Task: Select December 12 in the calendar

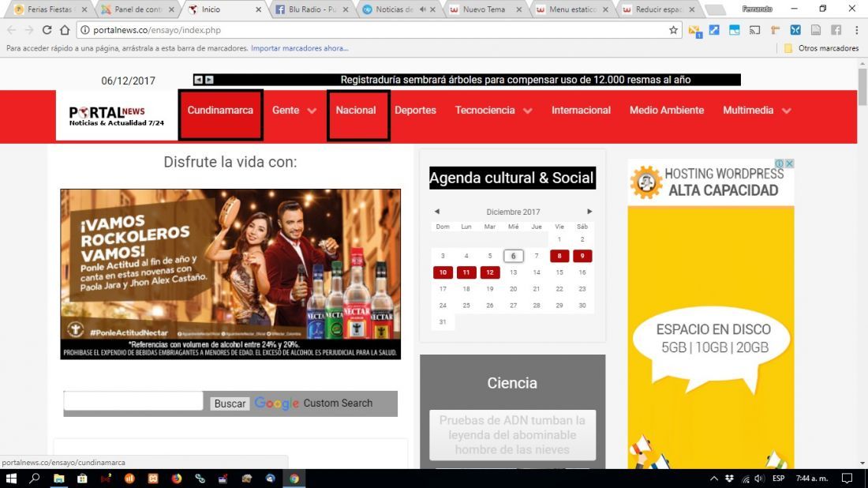Action: [490, 272]
